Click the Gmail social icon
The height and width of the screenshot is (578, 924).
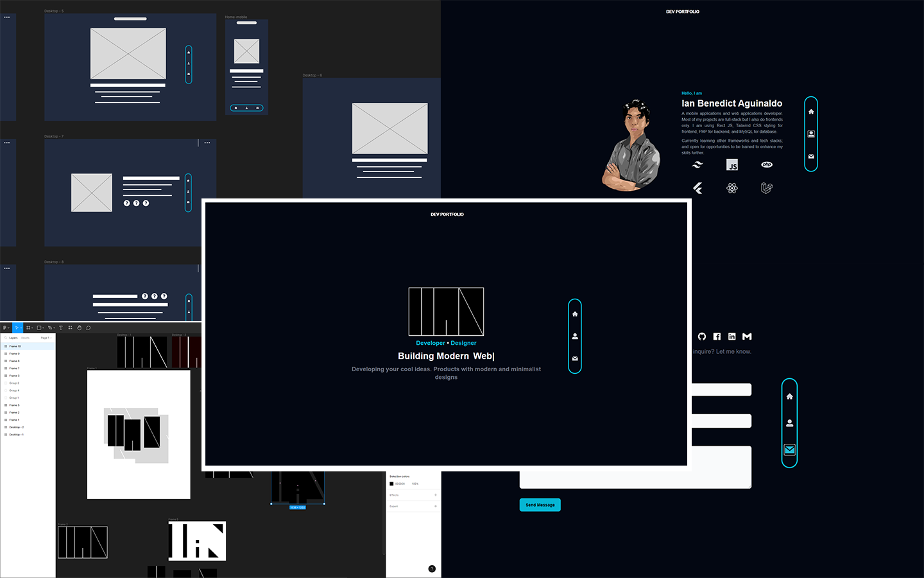point(747,337)
